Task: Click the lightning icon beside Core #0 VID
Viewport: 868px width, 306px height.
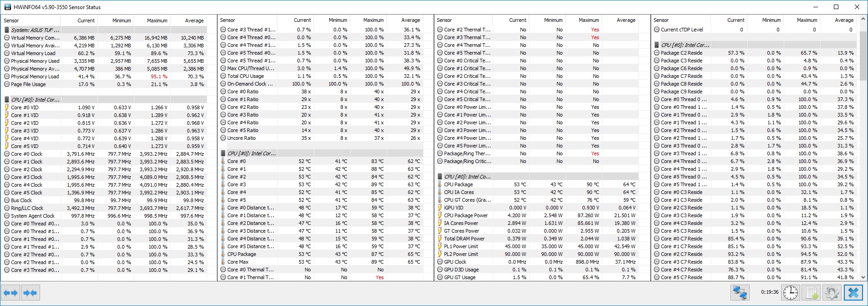Action: [x=7, y=107]
